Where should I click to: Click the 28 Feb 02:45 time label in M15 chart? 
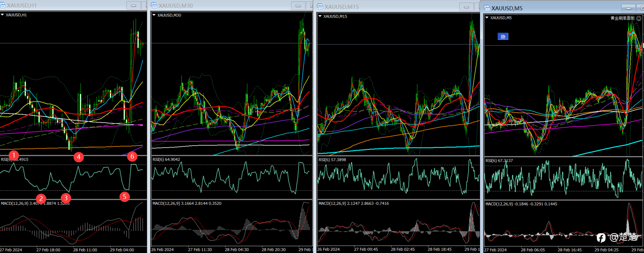[403, 249]
